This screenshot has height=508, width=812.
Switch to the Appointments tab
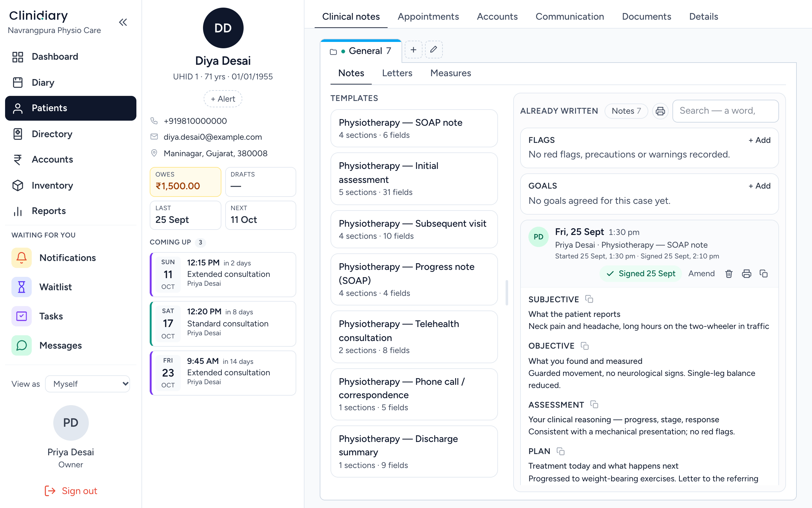point(428,17)
